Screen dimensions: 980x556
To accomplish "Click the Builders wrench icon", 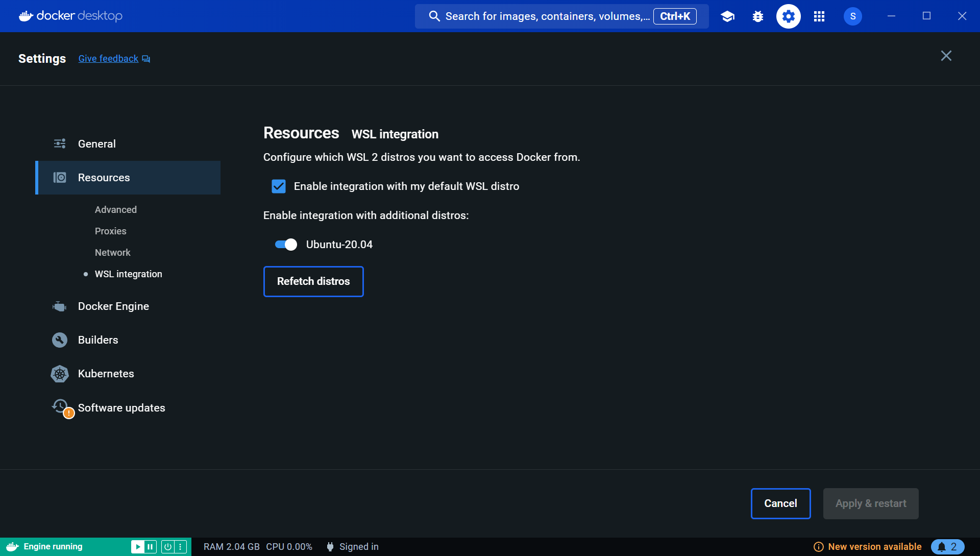I will click(x=60, y=340).
